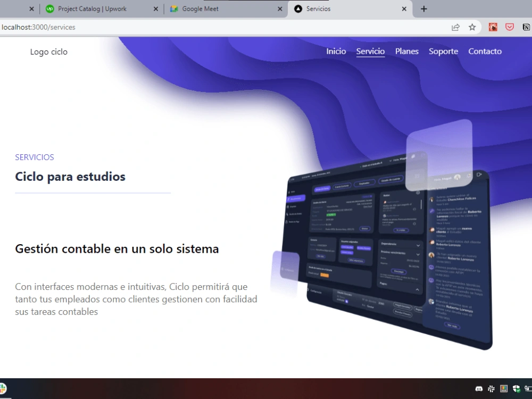Open Discord from the system tray
Image resolution: width=532 pixels, height=399 pixels.
479,389
